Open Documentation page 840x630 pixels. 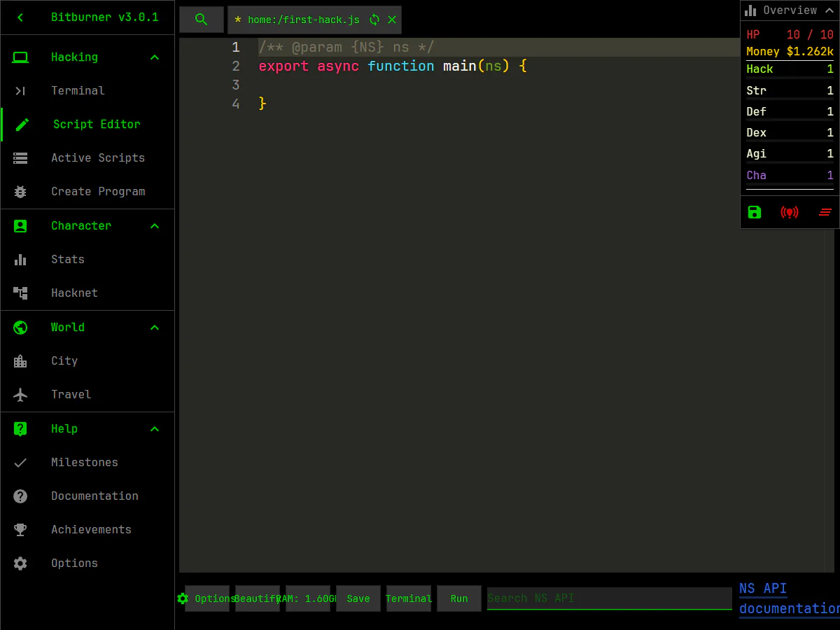coord(87,496)
